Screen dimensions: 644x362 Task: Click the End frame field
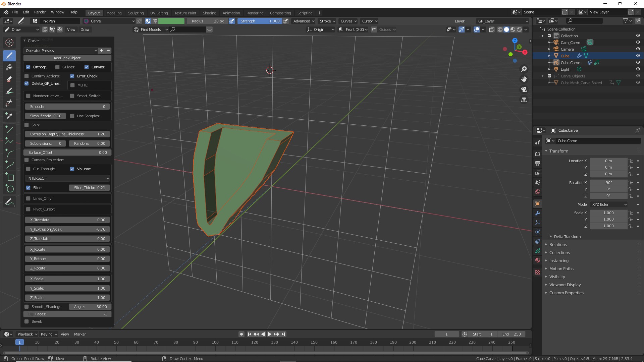512,334
